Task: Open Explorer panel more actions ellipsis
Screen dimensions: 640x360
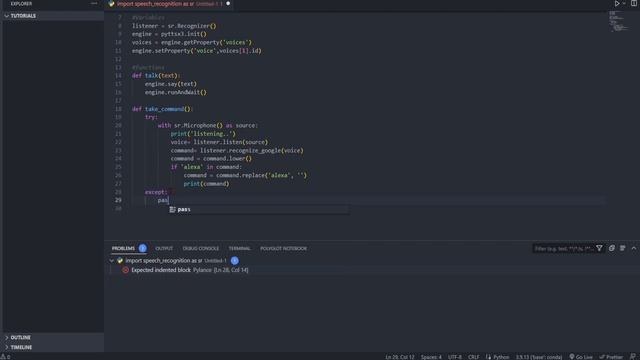Action: pos(94,3)
